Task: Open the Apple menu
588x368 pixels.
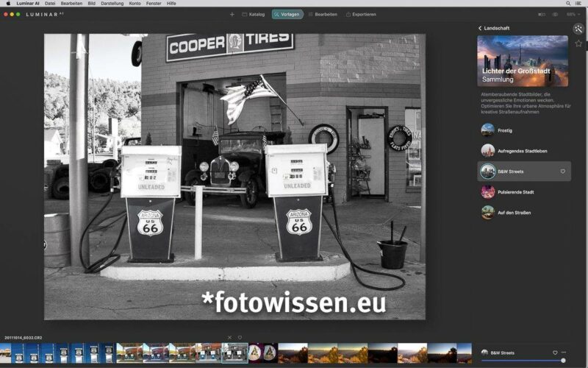Action: tap(8, 4)
